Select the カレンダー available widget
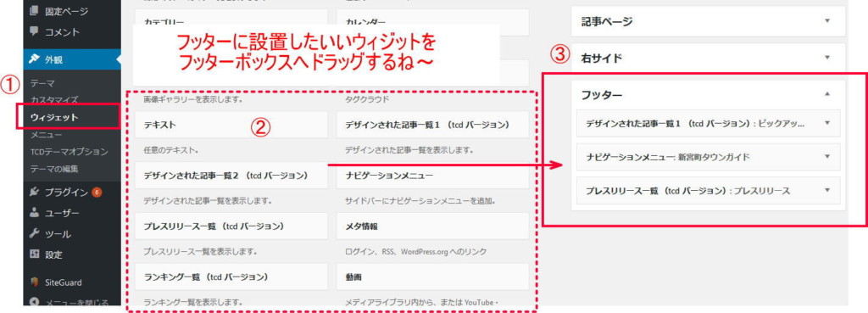Screen dimensions: 868x313 tap(432, 21)
